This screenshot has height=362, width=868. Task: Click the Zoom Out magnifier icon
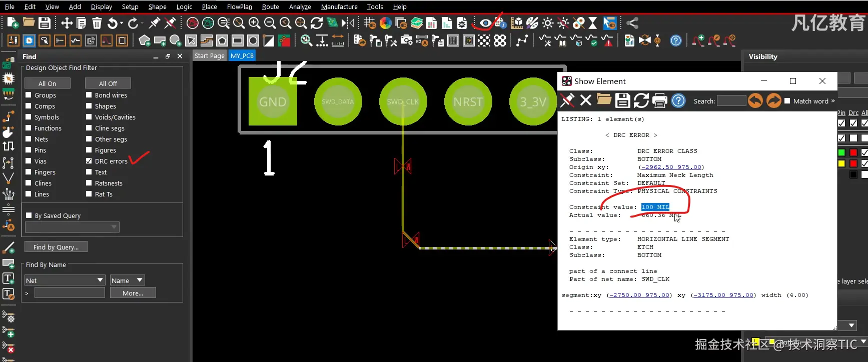coord(270,23)
